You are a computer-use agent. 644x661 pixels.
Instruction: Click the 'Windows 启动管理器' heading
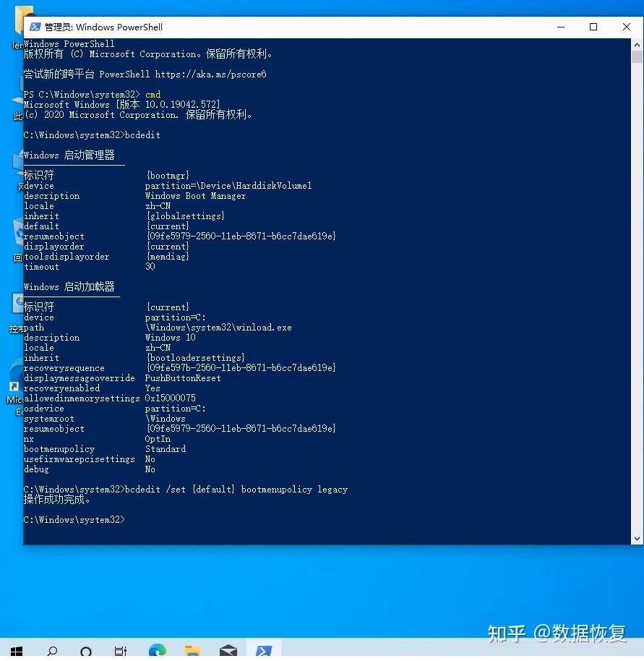(x=69, y=155)
